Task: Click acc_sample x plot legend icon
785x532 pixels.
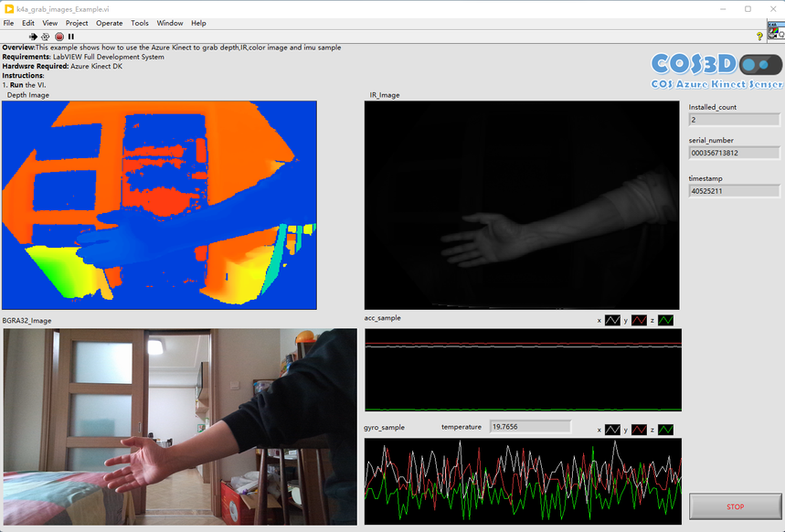Action: [612, 320]
